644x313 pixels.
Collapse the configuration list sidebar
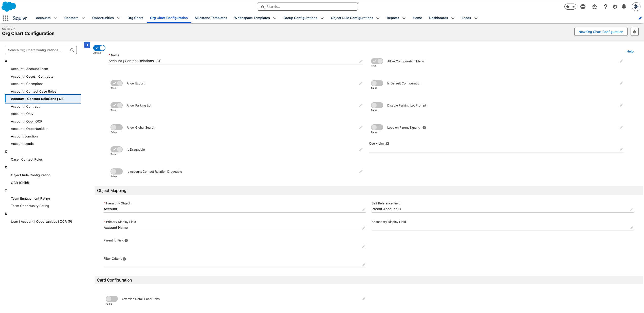click(87, 45)
